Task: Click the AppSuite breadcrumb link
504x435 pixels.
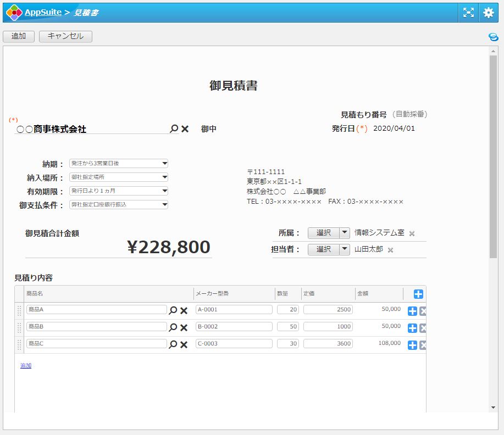Action: coord(43,12)
